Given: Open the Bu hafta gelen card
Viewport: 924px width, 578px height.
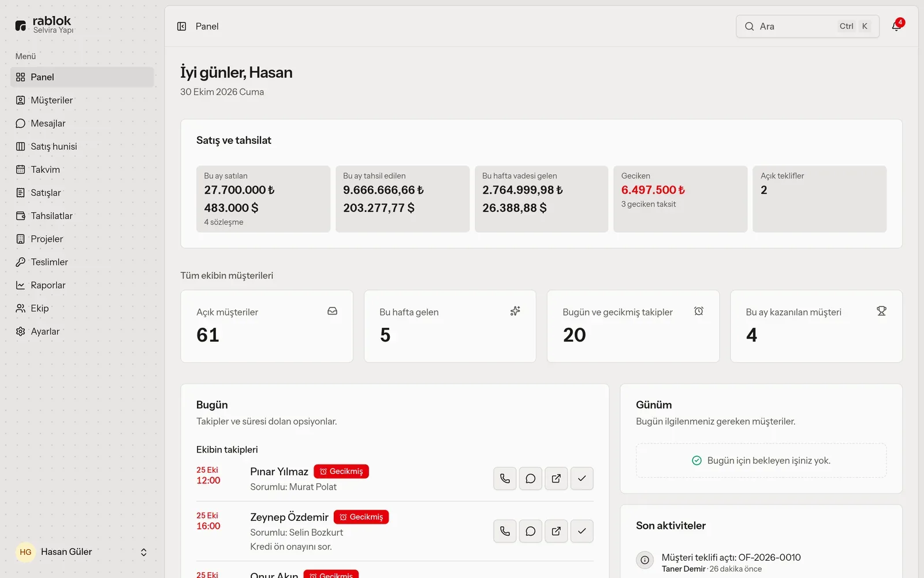Looking at the screenshot, I should 450,327.
